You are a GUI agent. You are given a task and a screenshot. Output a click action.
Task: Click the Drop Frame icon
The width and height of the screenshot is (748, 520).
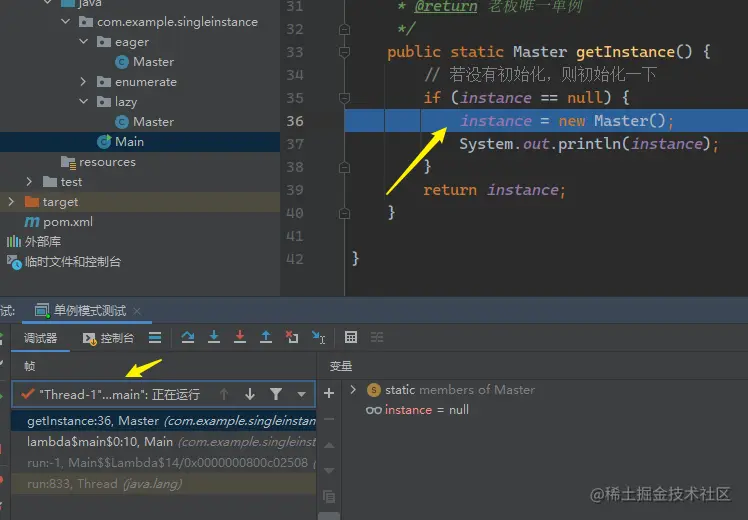pos(291,337)
